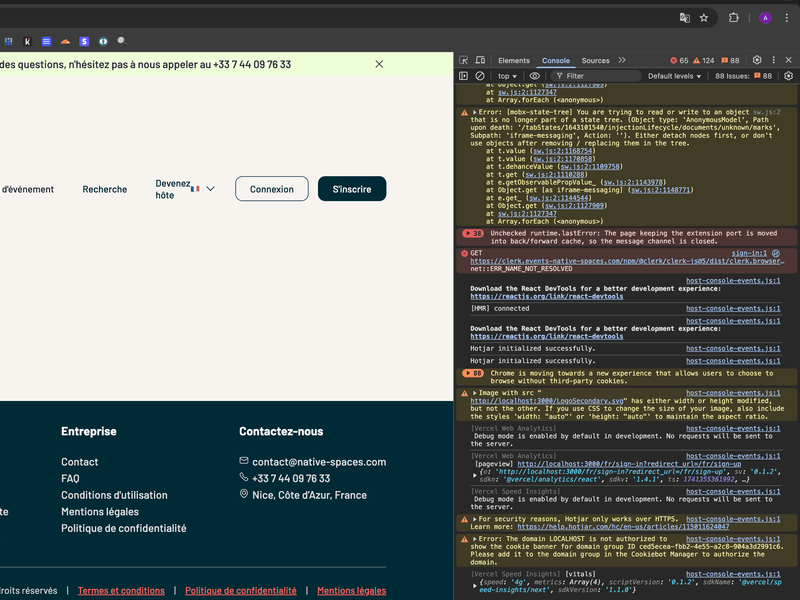Open the top JavaScript context dropdown
This screenshot has width=800, height=600.
(508, 76)
